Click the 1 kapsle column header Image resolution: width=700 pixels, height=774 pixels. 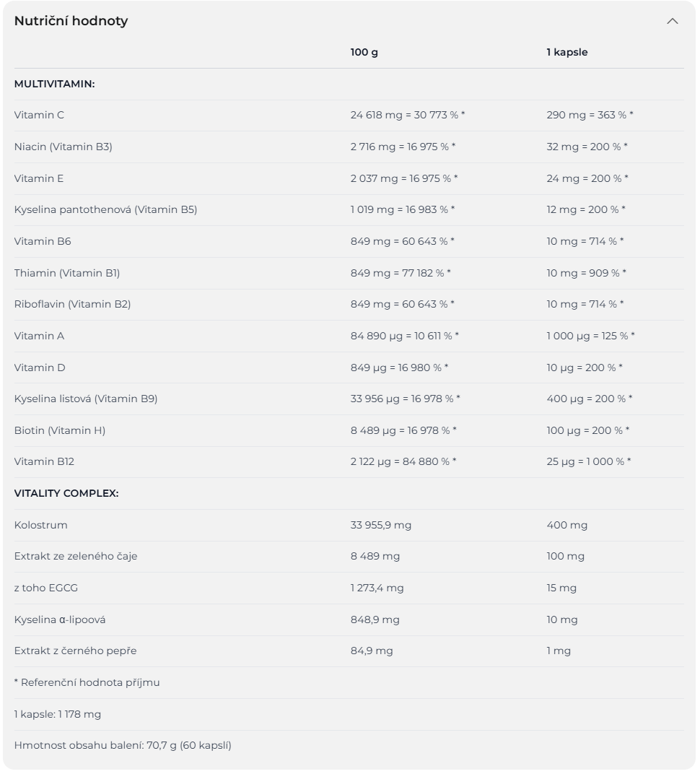click(x=566, y=52)
